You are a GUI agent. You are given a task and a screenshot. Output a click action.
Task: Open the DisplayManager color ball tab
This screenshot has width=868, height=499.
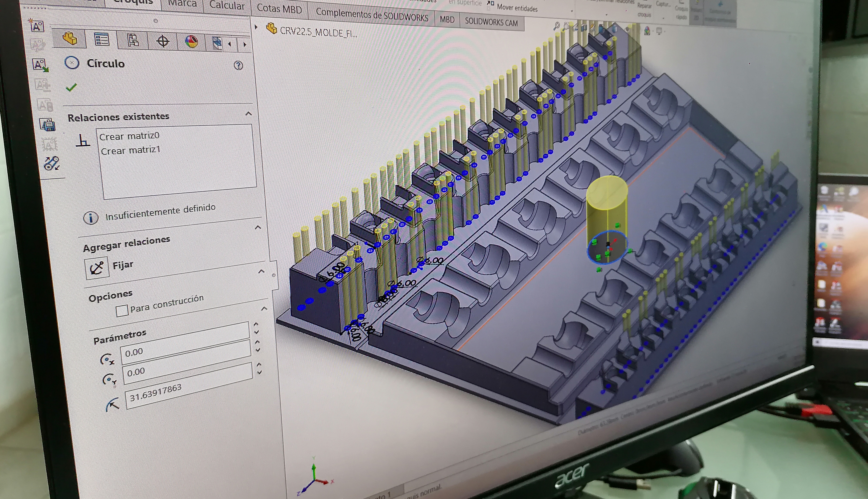click(x=191, y=42)
